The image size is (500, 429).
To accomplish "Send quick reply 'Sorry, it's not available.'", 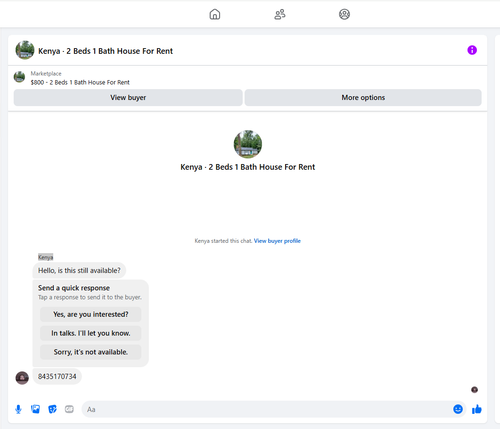I will (91, 352).
